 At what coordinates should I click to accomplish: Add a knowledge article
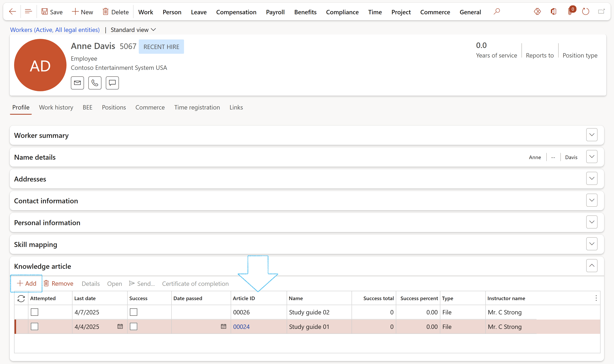coord(26,283)
